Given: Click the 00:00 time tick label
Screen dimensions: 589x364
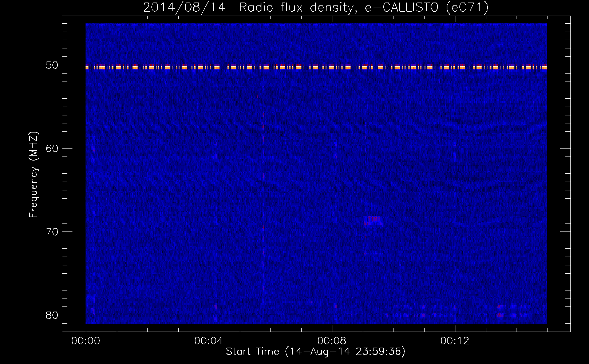Looking at the screenshot, I should tap(86, 341).
